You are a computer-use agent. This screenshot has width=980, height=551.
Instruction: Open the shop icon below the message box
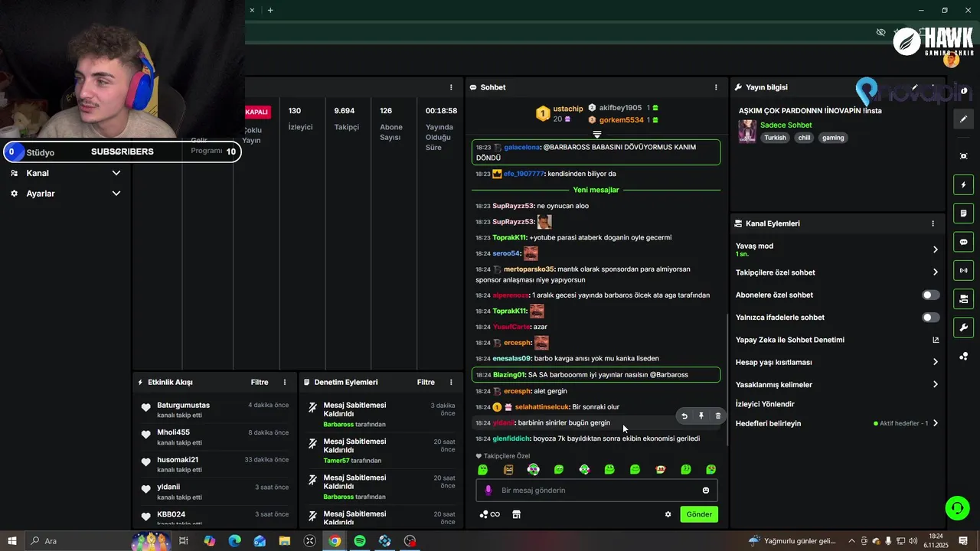(516, 514)
